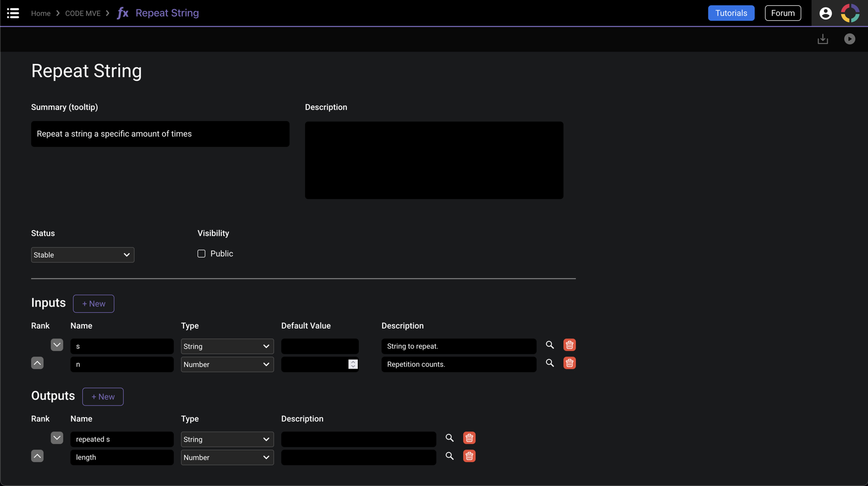Delete the 'length' output row
Image resolution: width=868 pixels, height=486 pixels.
[469, 456]
